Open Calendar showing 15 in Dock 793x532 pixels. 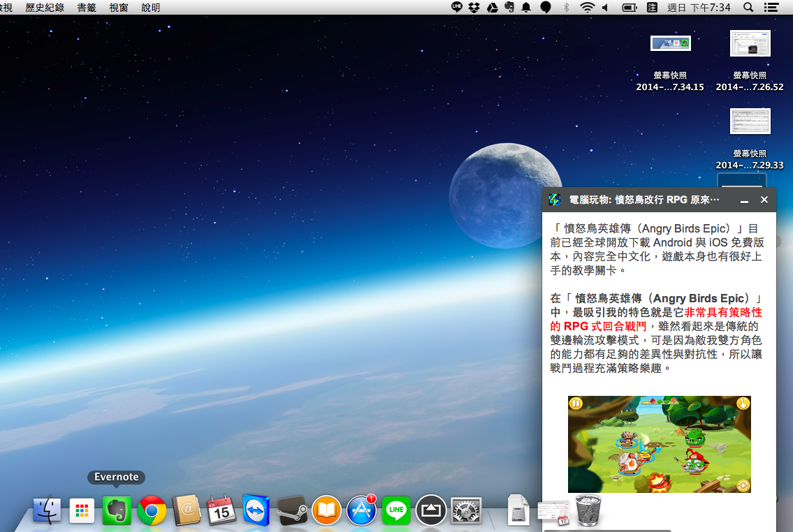(221, 510)
